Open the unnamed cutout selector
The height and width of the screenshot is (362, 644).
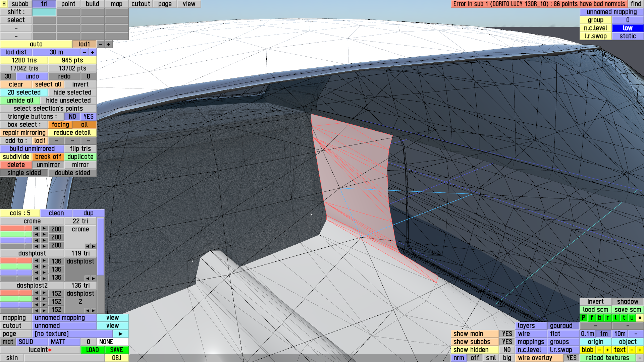pyautogui.click(x=64, y=326)
